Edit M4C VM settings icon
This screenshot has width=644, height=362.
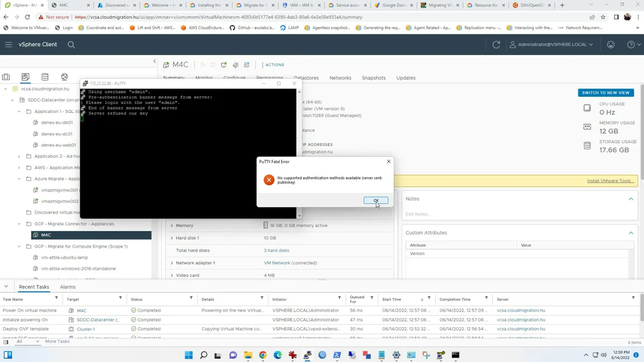(x=235, y=65)
